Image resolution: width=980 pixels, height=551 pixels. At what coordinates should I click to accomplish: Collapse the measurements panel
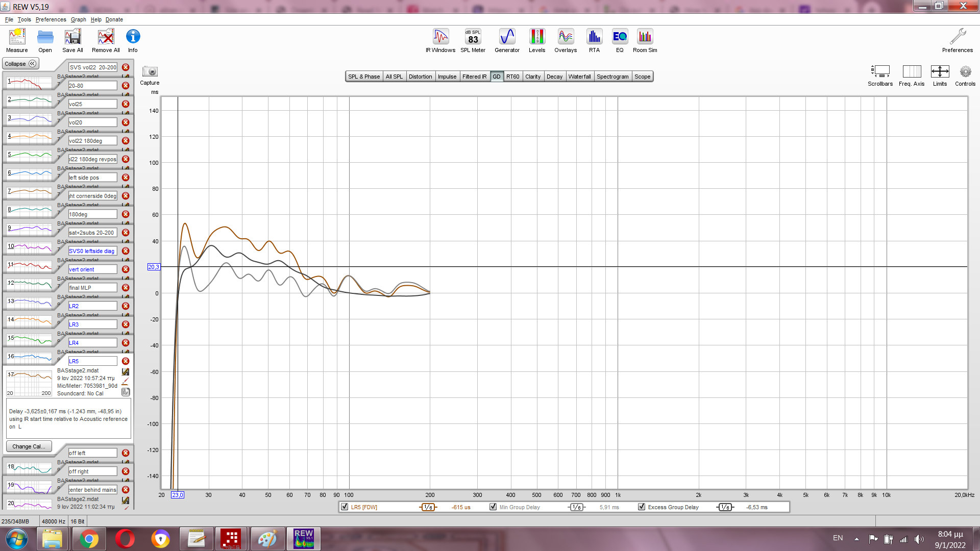(21, 64)
